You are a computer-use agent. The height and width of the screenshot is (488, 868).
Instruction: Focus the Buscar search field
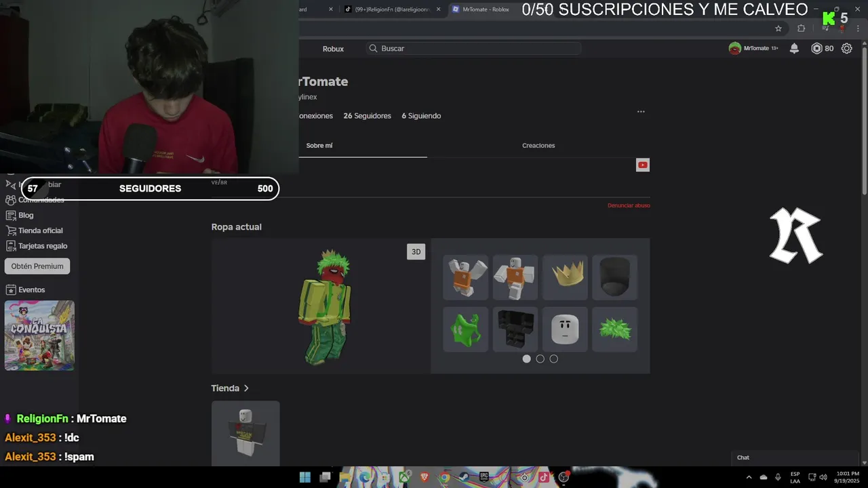(x=473, y=48)
